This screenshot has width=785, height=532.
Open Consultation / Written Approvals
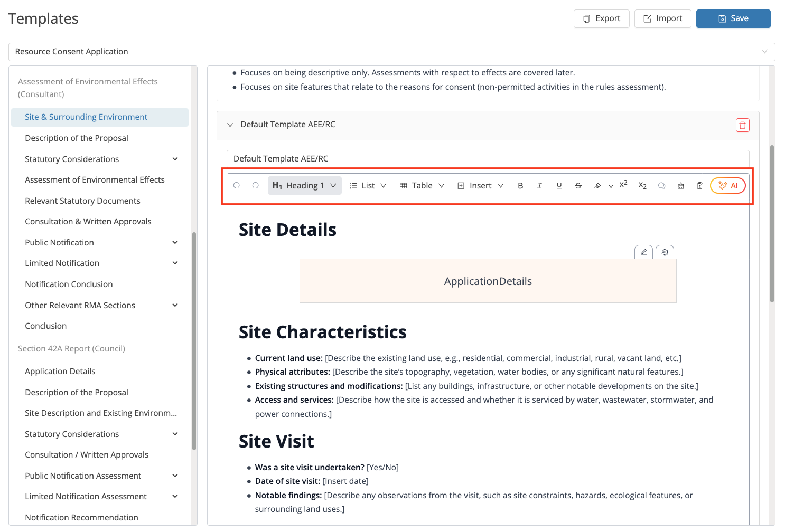(x=87, y=455)
